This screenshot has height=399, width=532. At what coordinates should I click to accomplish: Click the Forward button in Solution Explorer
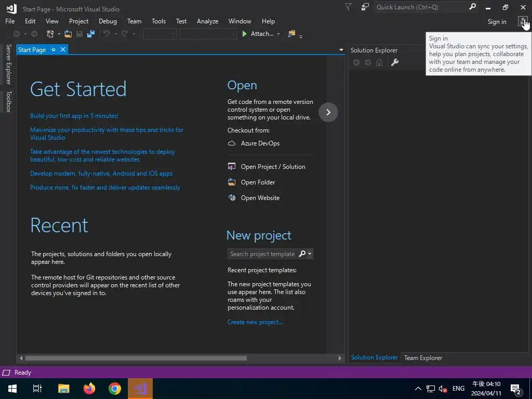pyautogui.click(x=368, y=62)
